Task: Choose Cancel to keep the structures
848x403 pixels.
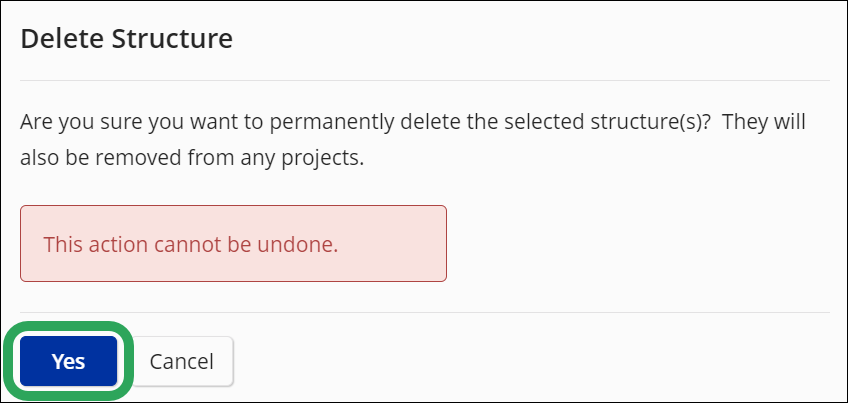Action: coord(181,361)
